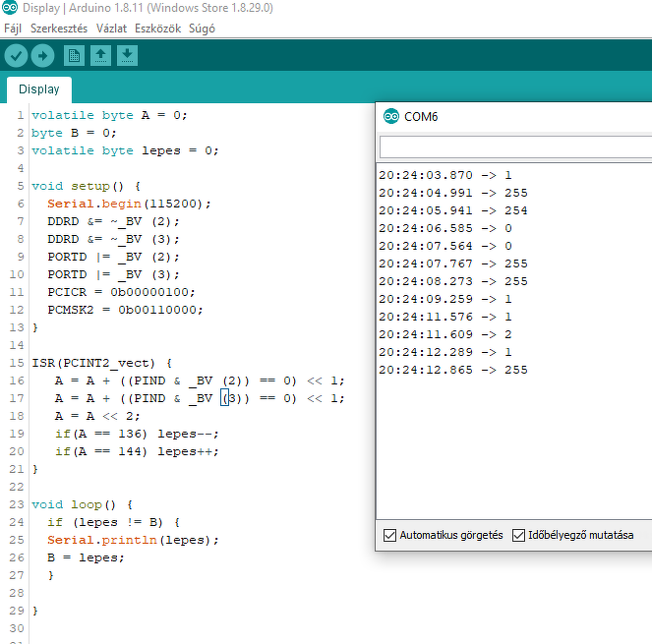Click code line 16 with _BV (2)

click(200, 381)
